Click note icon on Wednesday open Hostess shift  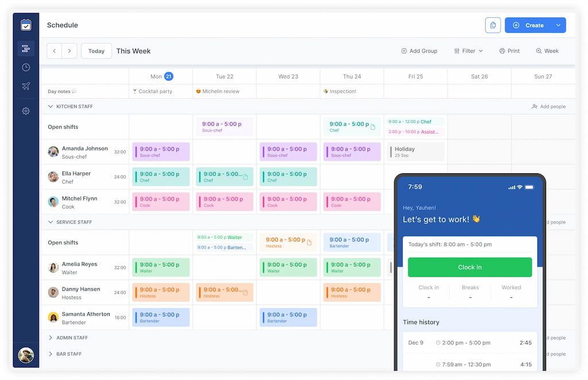point(310,243)
